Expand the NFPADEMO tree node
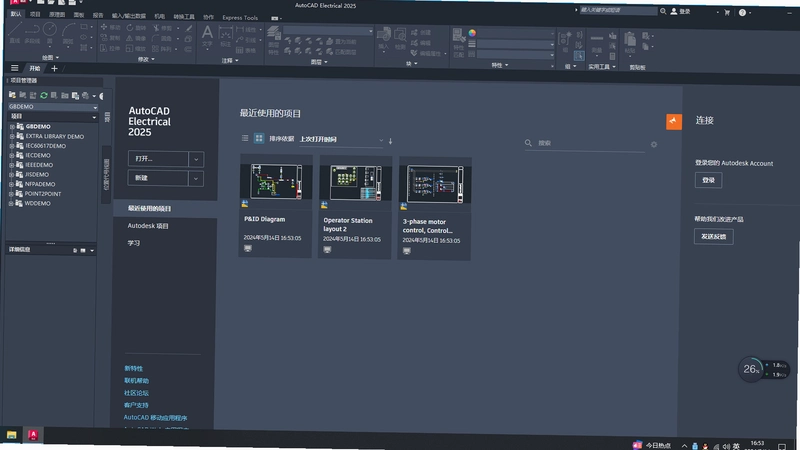Screen dimensions: 800x450 click(x=11, y=184)
